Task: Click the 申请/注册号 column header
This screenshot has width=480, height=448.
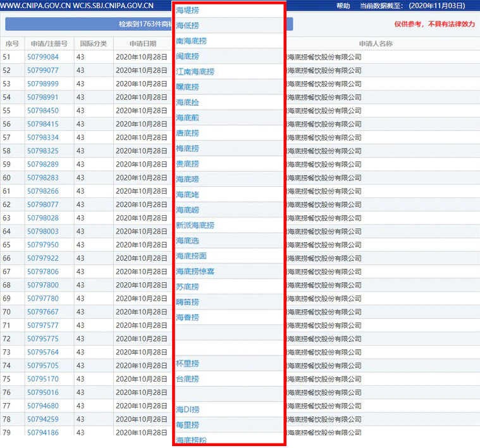Action: (49, 44)
